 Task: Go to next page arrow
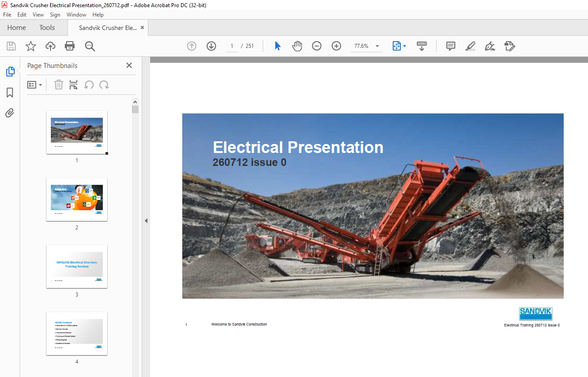coord(211,46)
